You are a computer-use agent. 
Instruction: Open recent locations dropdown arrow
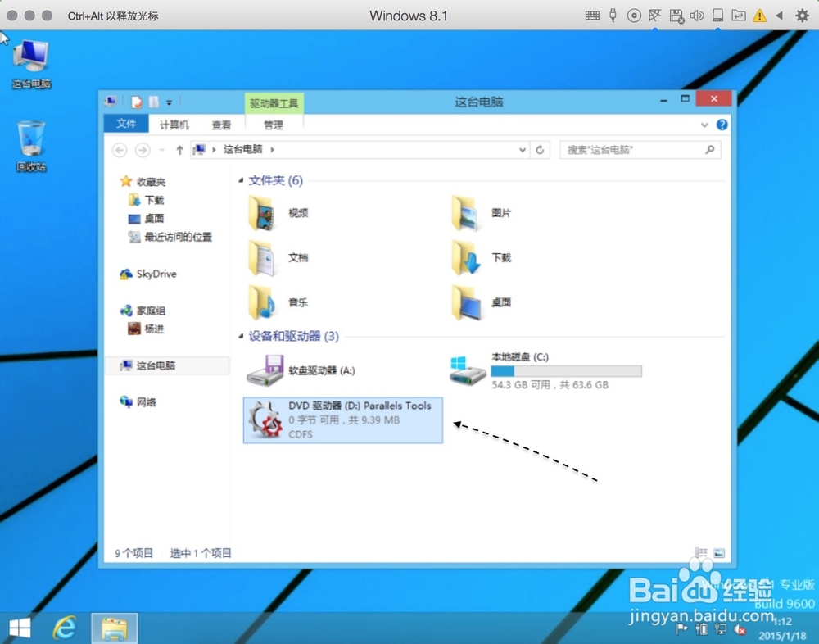(x=162, y=151)
